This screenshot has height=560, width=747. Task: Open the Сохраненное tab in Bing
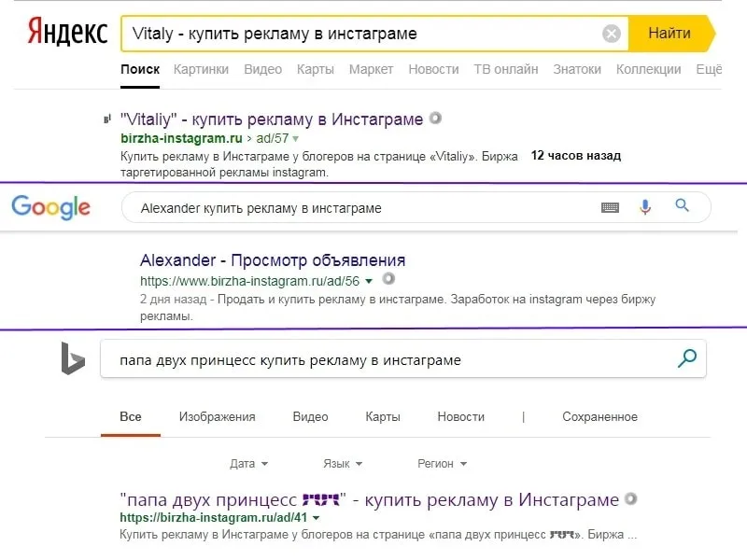[599, 417]
